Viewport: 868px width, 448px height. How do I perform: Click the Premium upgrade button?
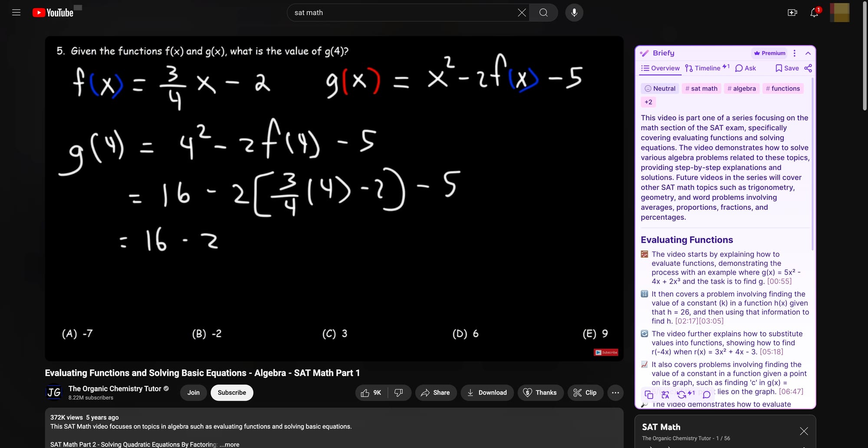tap(769, 53)
